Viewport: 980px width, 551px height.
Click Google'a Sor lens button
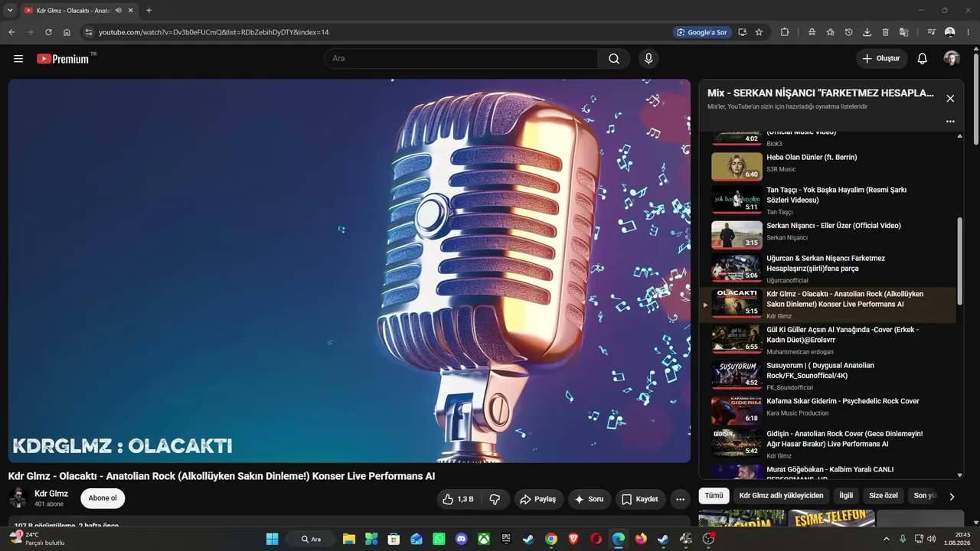click(x=701, y=32)
